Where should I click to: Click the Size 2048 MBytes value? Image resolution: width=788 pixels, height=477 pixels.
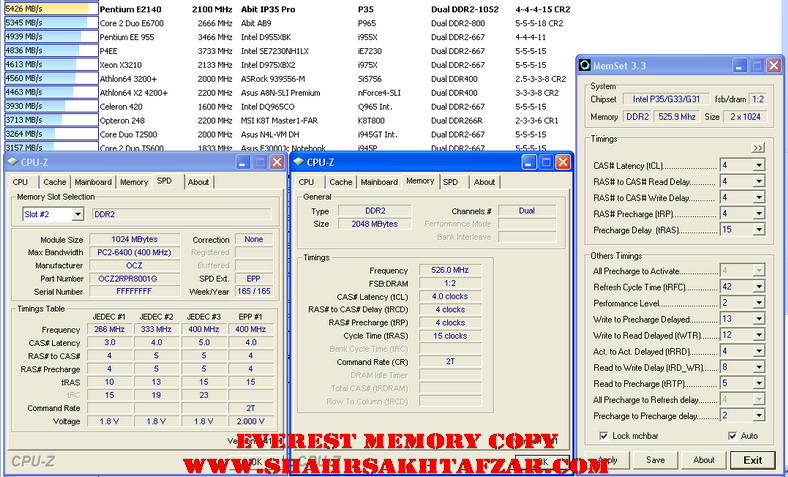point(374,224)
